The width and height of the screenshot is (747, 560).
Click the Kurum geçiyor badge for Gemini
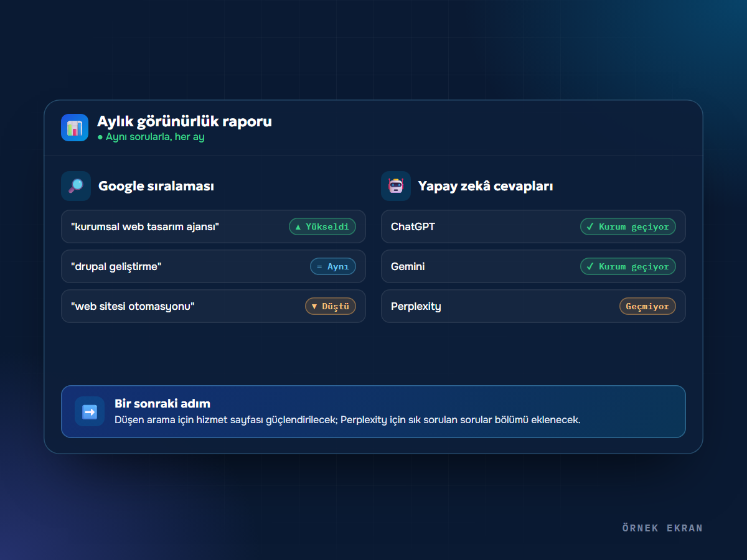pos(627,266)
